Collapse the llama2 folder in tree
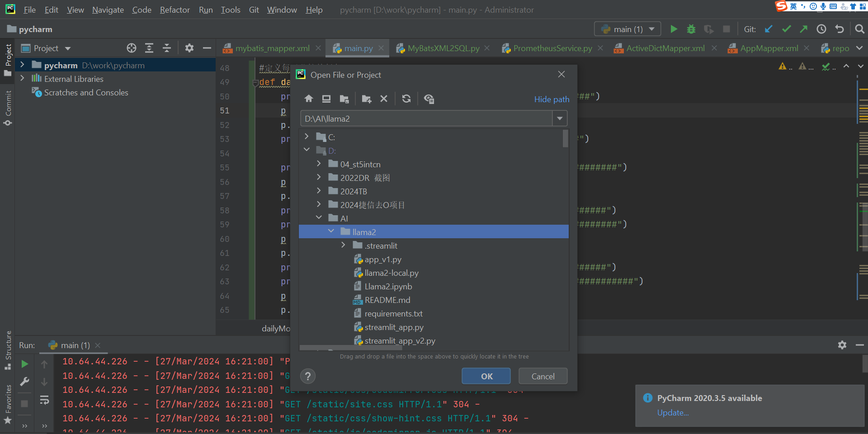The height and width of the screenshot is (434, 868). (x=331, y=231)
